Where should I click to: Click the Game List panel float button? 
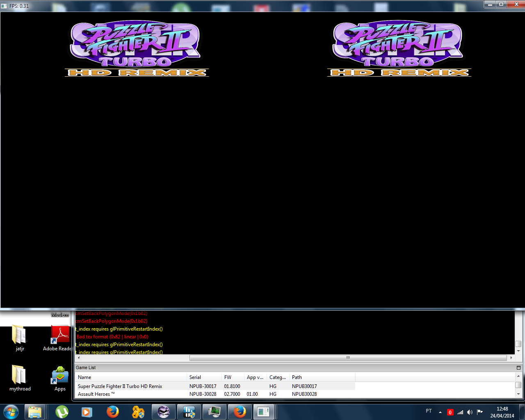coord(518,368)
